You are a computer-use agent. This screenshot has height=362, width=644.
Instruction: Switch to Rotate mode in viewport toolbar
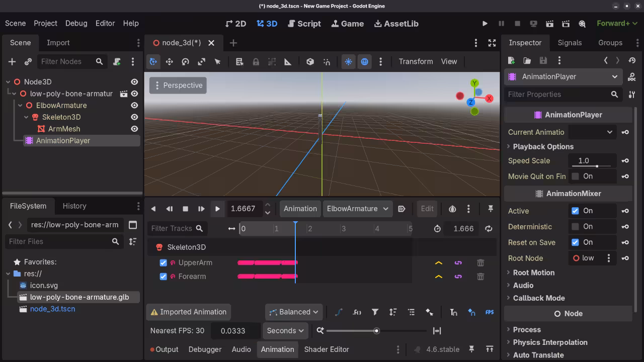point(186,61)
